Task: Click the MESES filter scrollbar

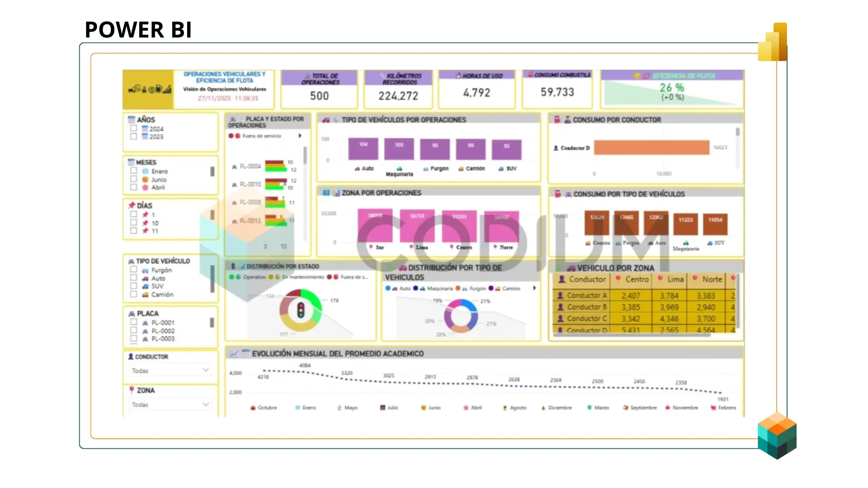Action: click(212, 171)
